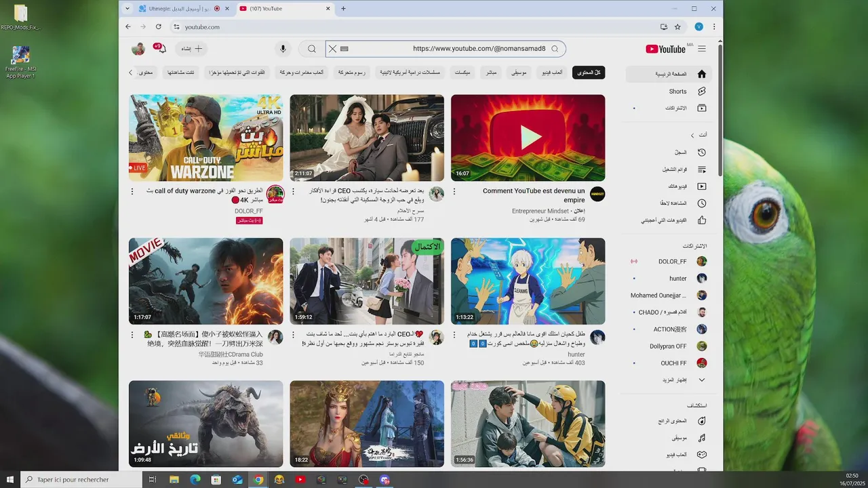Select the Video games (ألعاب فيديو) chip
The height and width of the screenshot is (488, 868).
tap(553, 72)
